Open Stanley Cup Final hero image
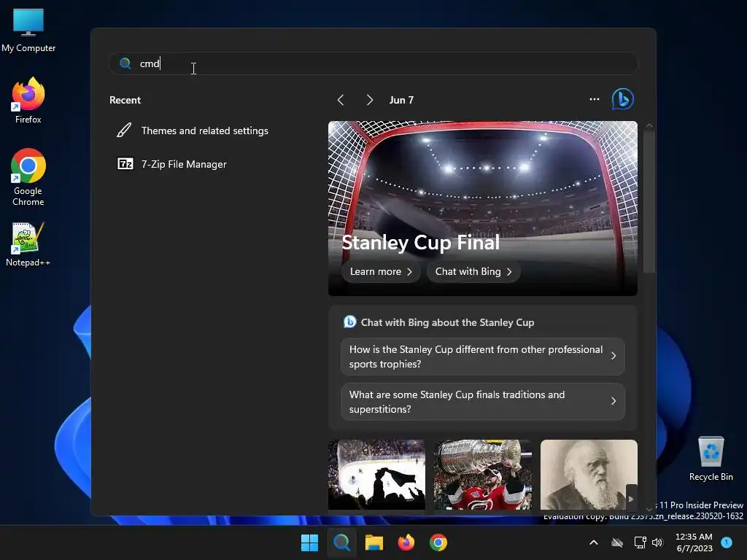The width and height of the screenshot is (747, 560). pyautogui.click(x=483, y=209)
